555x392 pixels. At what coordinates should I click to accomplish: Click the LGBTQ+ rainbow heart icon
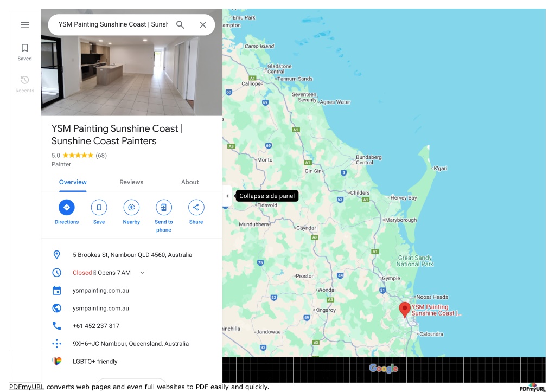[56, 361]
